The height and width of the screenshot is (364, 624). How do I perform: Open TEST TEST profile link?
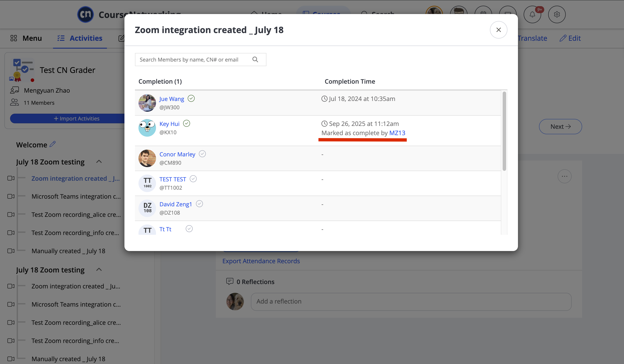coord(173,179)
